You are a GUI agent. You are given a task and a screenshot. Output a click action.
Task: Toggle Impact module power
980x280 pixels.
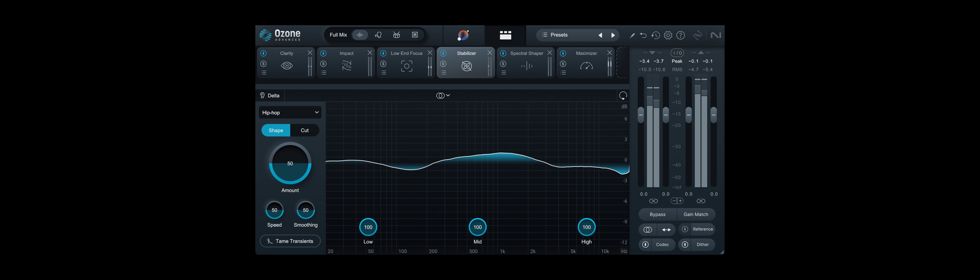[x=323, y=53]
